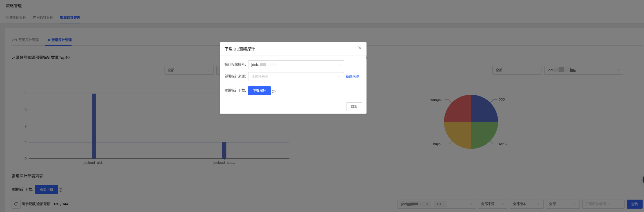
Task: Open 全部 dropdown above the pie chart
Action: (x=517, y=70)
